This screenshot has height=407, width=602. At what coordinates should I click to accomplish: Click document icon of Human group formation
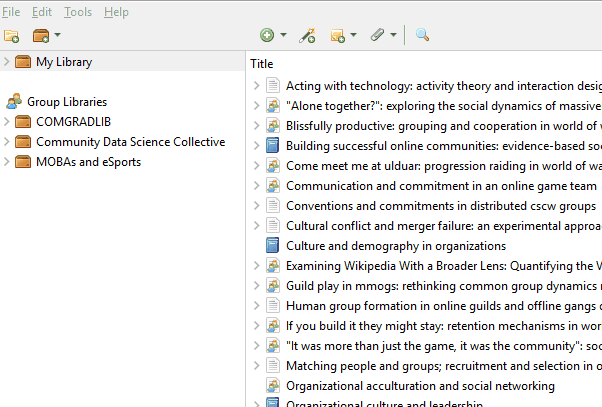273,305
